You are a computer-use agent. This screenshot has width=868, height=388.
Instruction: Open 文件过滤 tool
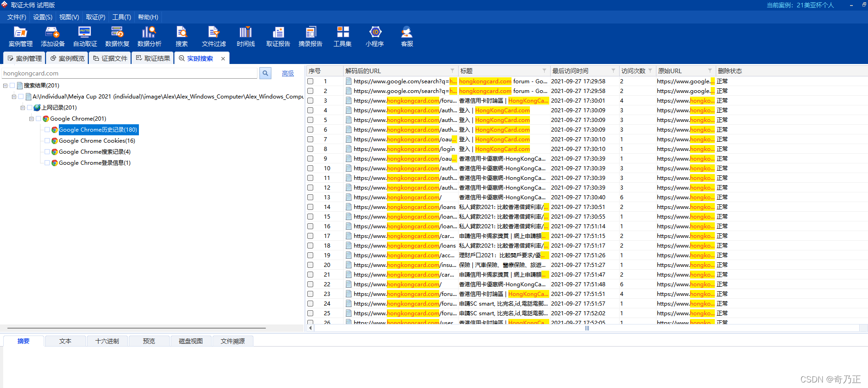point(214,36)
